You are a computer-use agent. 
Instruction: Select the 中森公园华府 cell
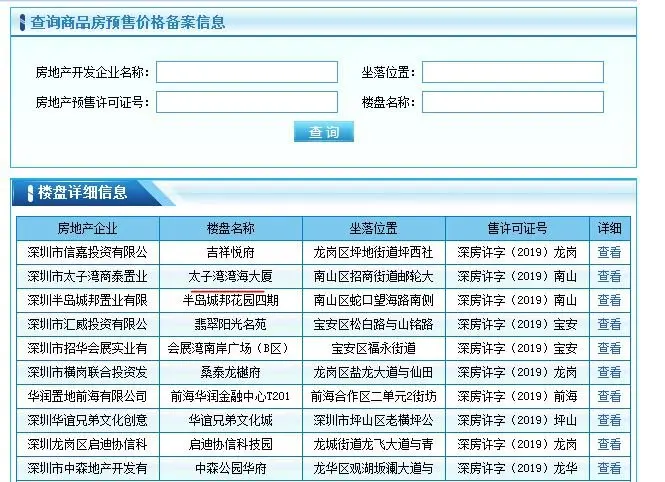coord(231,468)
